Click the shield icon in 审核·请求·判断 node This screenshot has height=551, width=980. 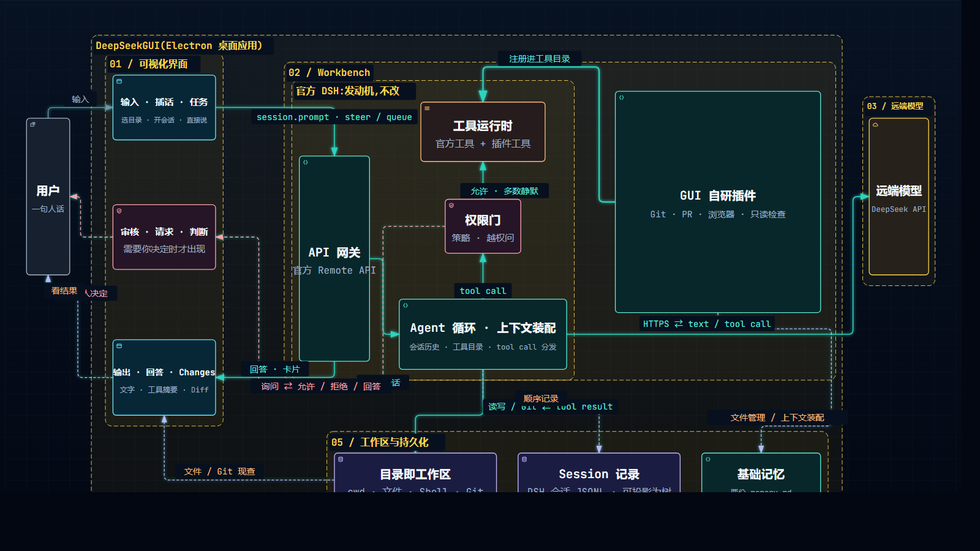[119, 211]
